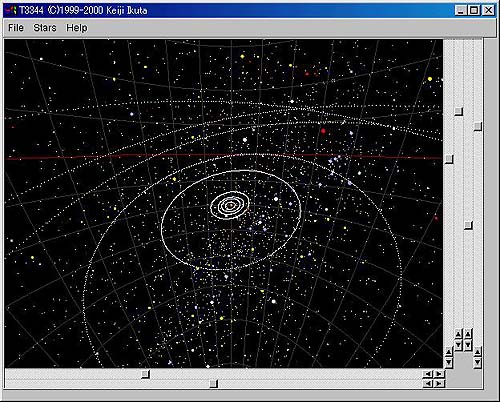The width and height of the screenshot is (500, 402).
Task: Click the T3344 app icon in title bar
Action: 11,10
